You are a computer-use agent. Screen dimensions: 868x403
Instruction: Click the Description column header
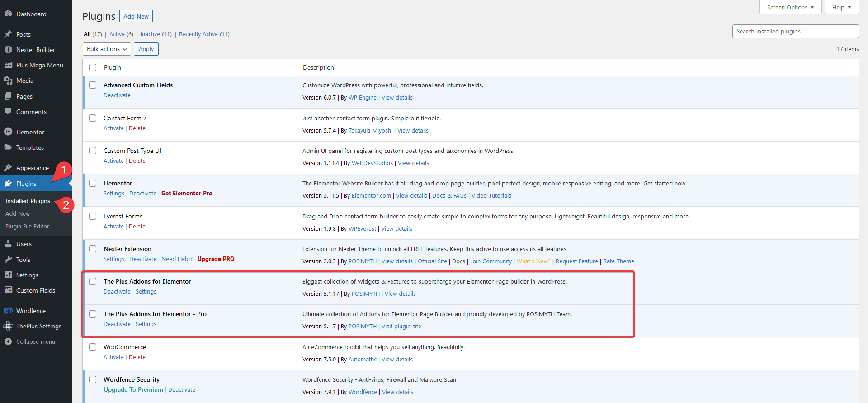point(318,67)
